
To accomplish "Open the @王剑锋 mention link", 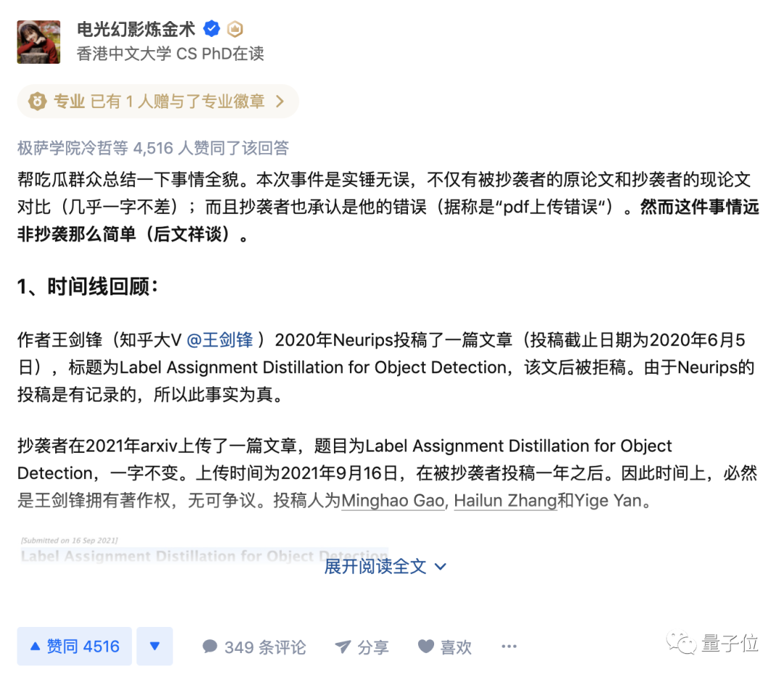I will (x=220, y=340).
